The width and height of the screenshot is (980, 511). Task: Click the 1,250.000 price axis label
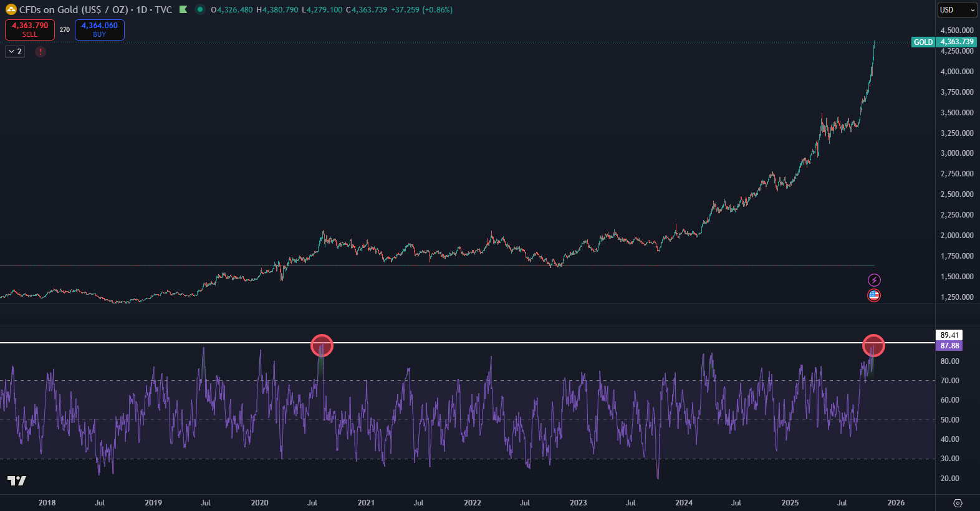957,297
